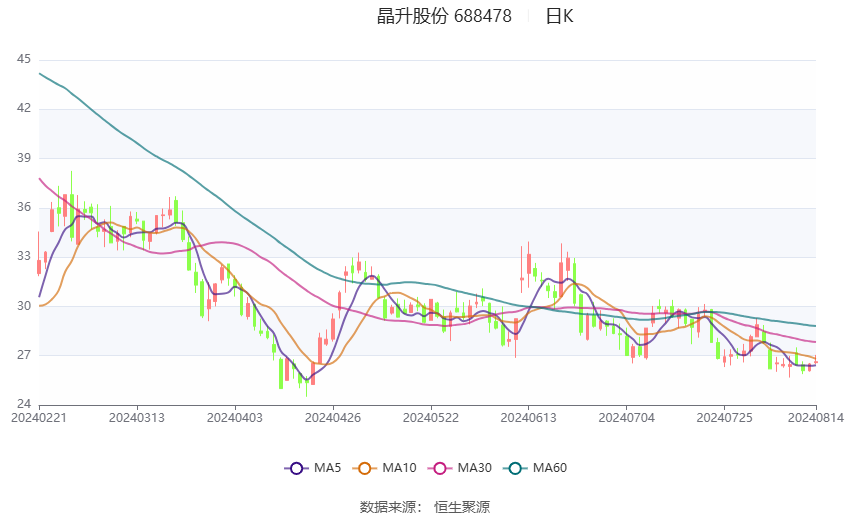Click y-axis value 33

click(24, 256)
